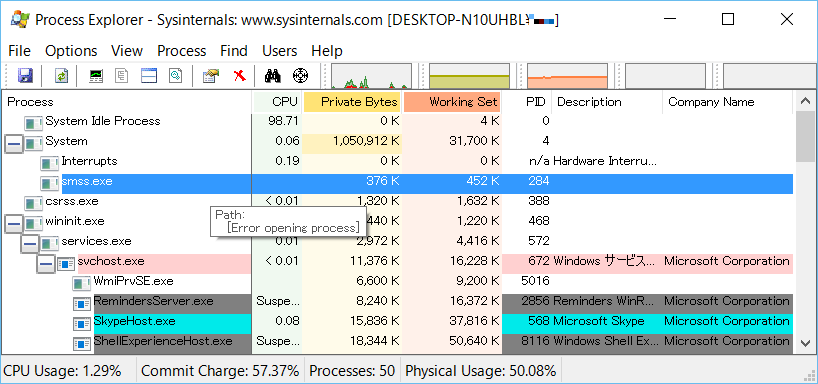Click the Save floppy disk icon
Screen dimensions: 818x384
point(25,76)
